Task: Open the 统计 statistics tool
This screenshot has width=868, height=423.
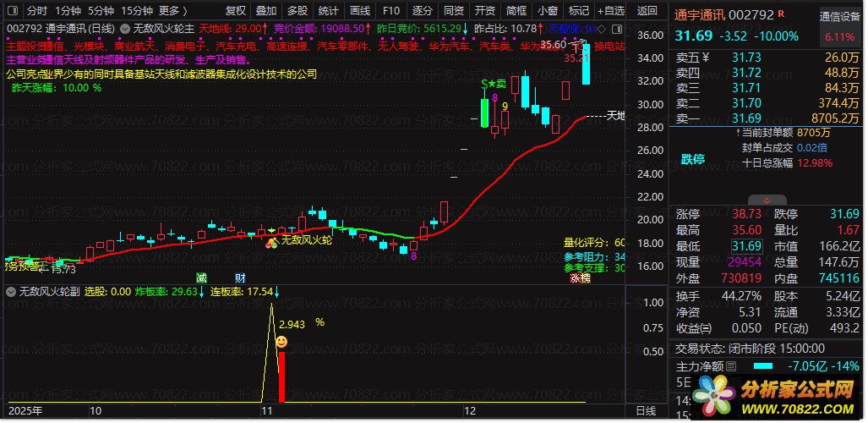Action: point(329,10)
